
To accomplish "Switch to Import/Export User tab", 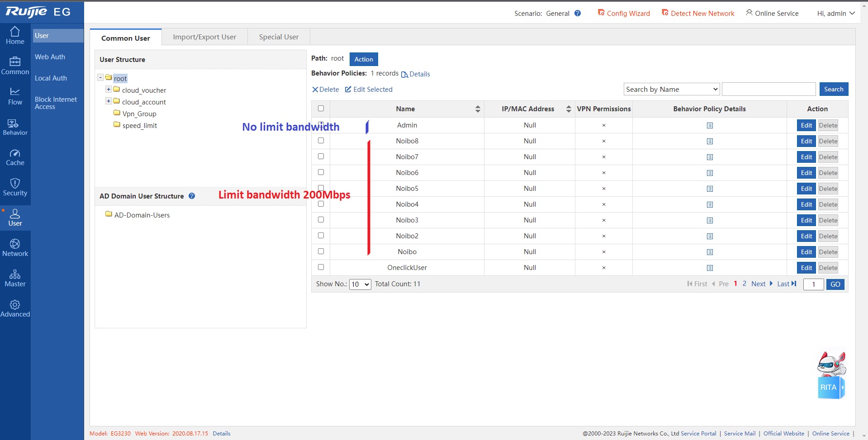I will coord(204,37).
